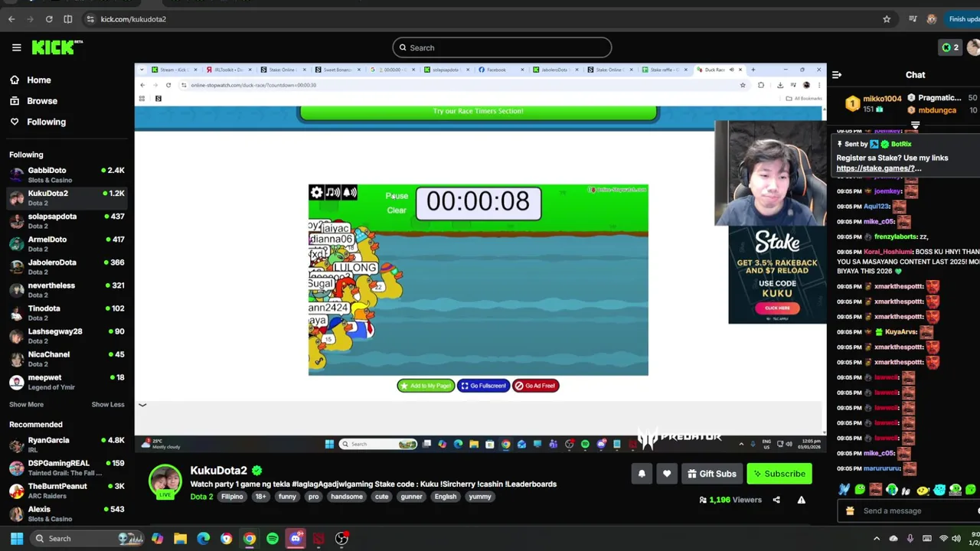The width and height of the screenshot is (980, 551).
Task: Open solapsapdota channel from Following list
Action: [67, 220]
